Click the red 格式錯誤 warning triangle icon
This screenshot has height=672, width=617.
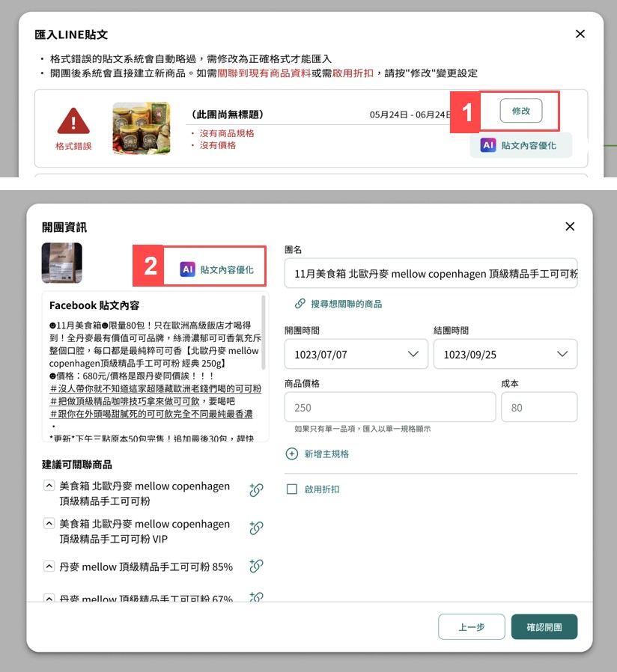73,121
